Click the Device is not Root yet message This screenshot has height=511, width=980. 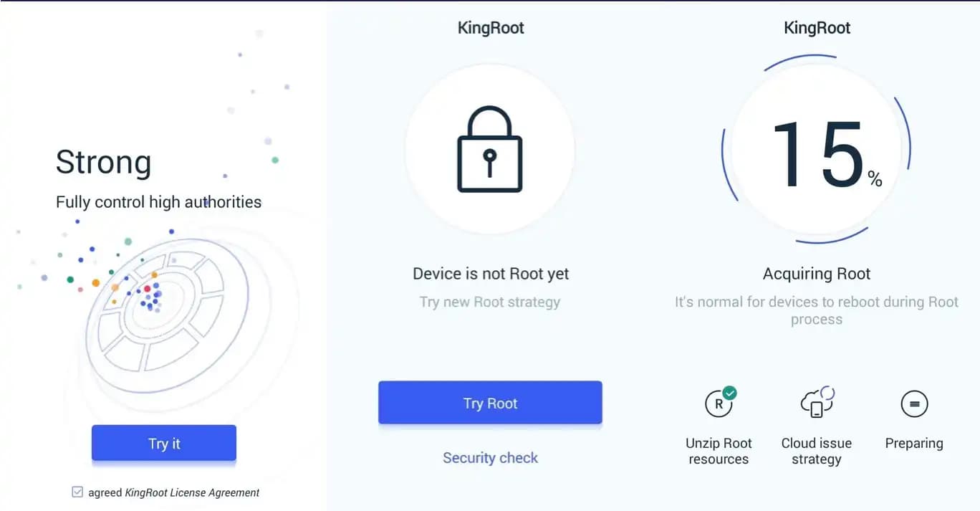pos(491,274)
